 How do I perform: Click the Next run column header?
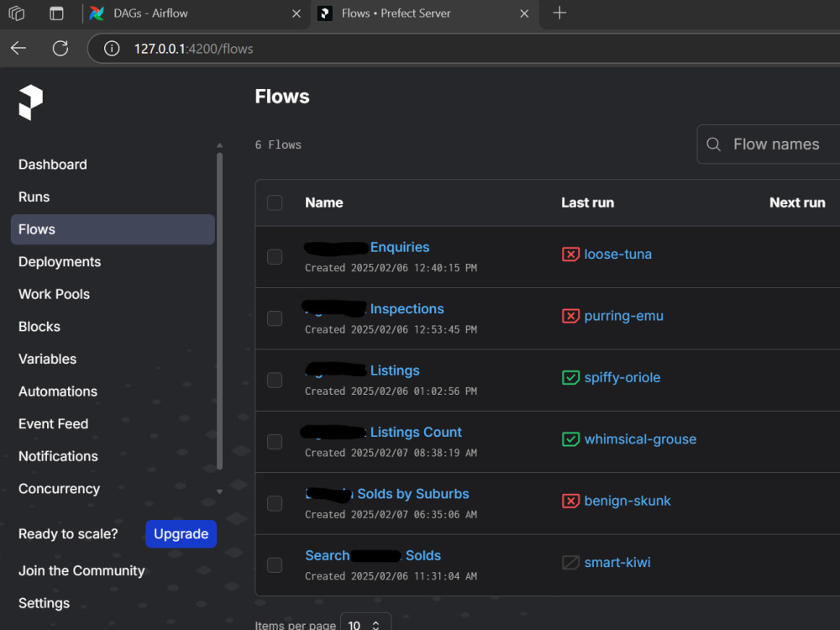pyautogui.click(x=797, y=202)
